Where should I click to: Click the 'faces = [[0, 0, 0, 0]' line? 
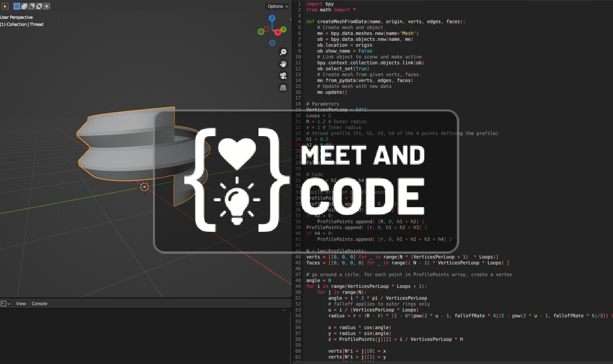(408, 263)
